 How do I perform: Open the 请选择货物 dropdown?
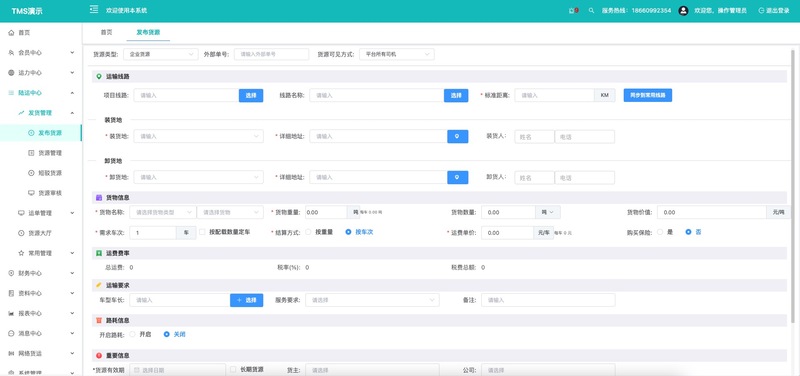(x=230, y=212)
